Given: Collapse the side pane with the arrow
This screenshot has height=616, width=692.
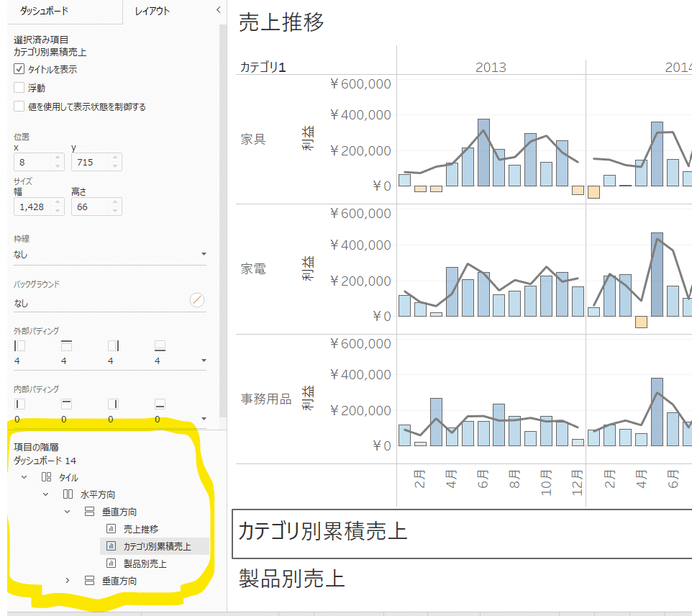Looking at the screenshot, I should pyautogui.click(x=218, y=9).
